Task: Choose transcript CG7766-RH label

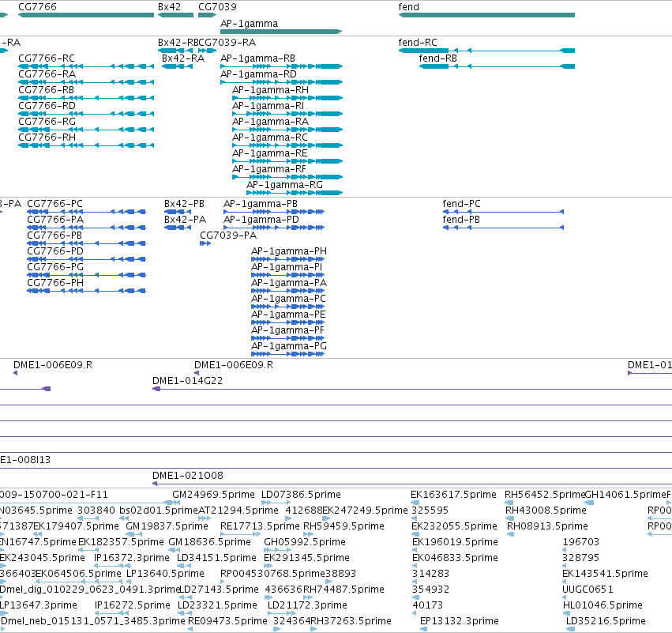Action: pyautogui.click(x=47, y=138)
